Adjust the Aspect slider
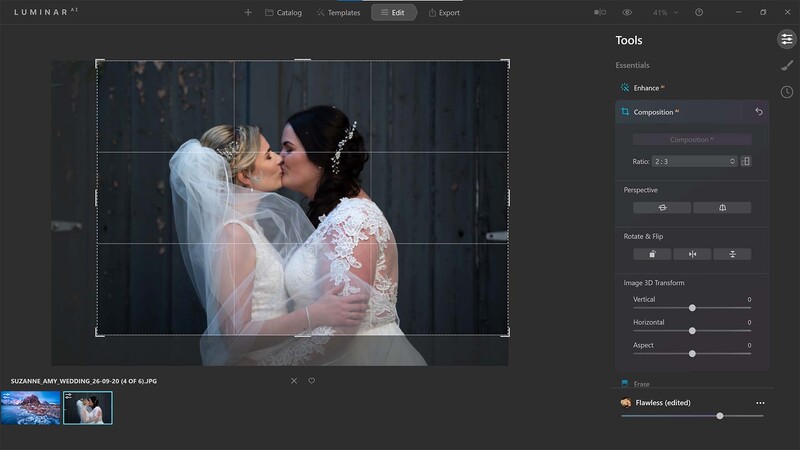800x450 pixels. [x=692, y=354]
